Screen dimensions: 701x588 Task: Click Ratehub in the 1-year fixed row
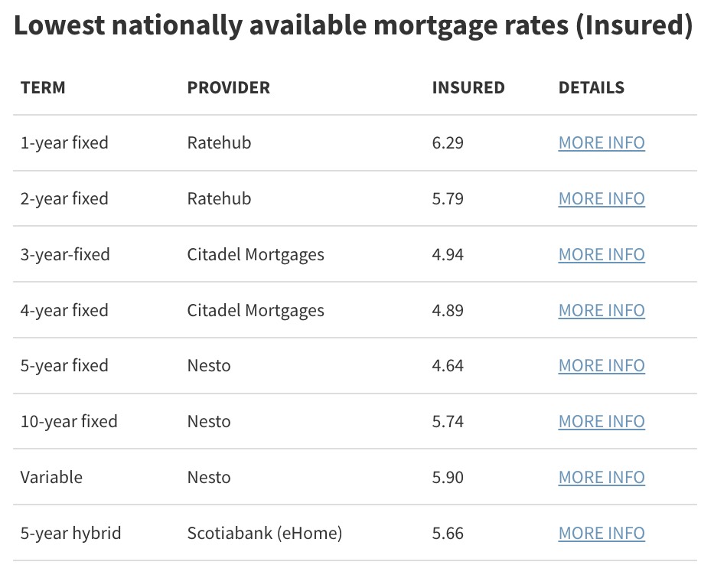219,143
